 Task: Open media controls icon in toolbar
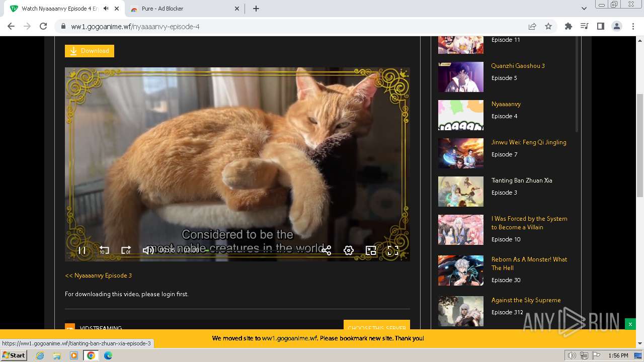(585, 27)
